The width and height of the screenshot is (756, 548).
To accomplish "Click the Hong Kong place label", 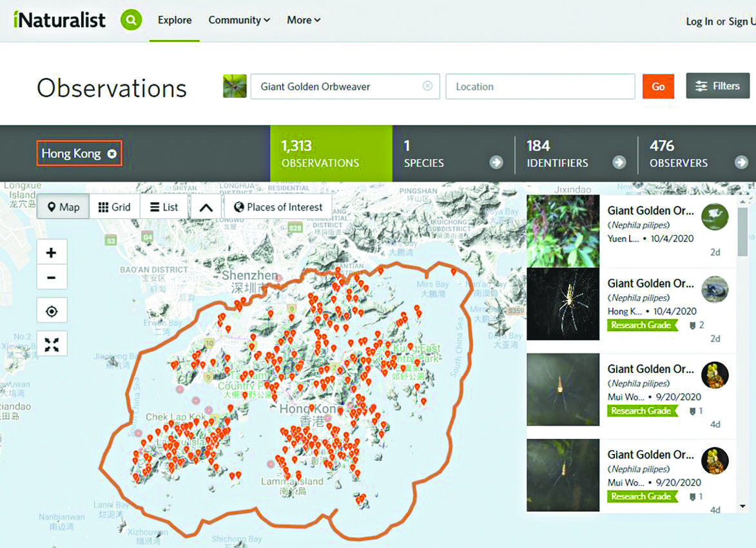I will [71, 154].
